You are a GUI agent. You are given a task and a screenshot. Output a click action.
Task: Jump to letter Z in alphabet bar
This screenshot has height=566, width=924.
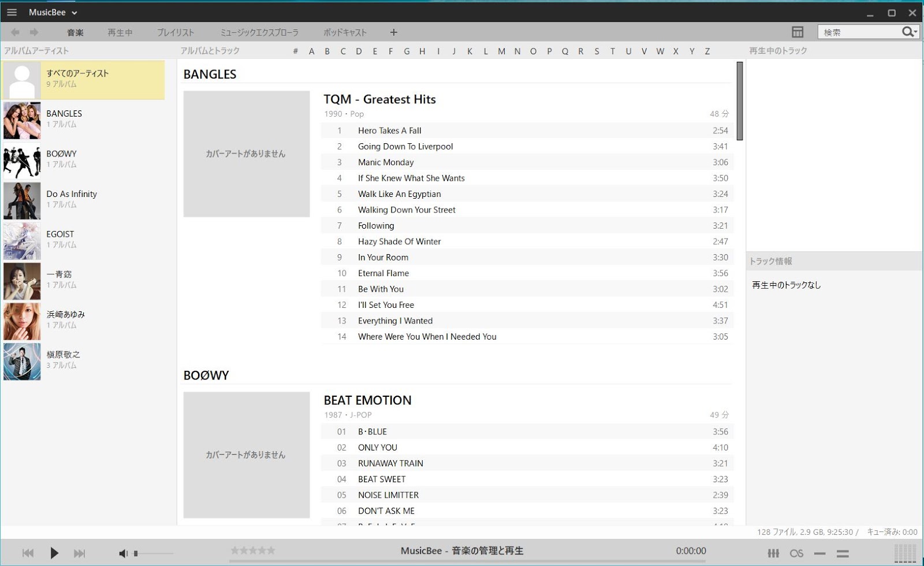pos(707,51)
